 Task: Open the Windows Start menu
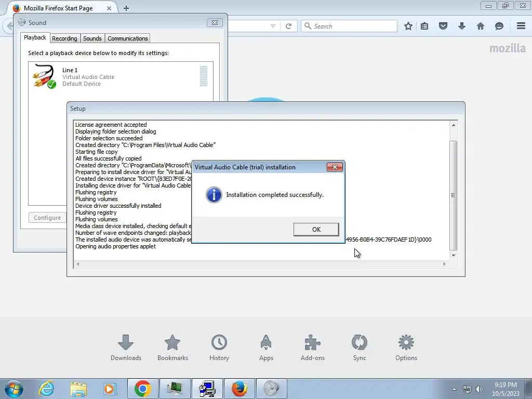coord(14,389)
